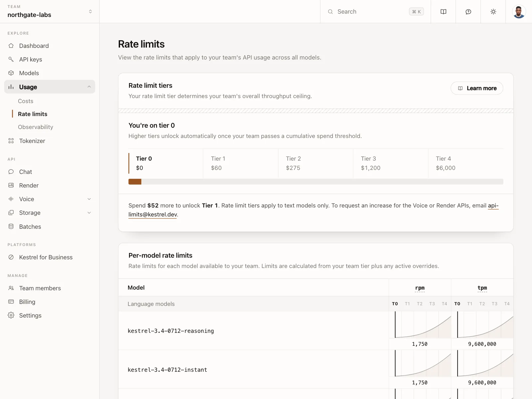This screenshot has height=399, width=532.
Task: Go to Team members
Action: tap(50, 288)
